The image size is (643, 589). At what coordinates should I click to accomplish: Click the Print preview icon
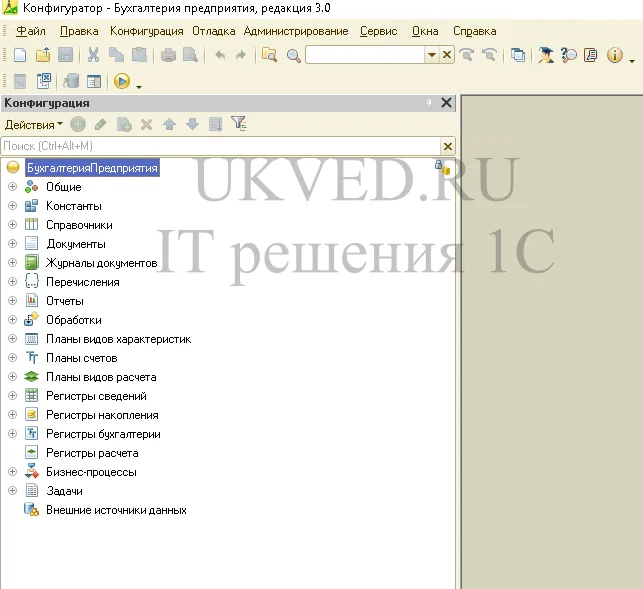tap(190, 55)
